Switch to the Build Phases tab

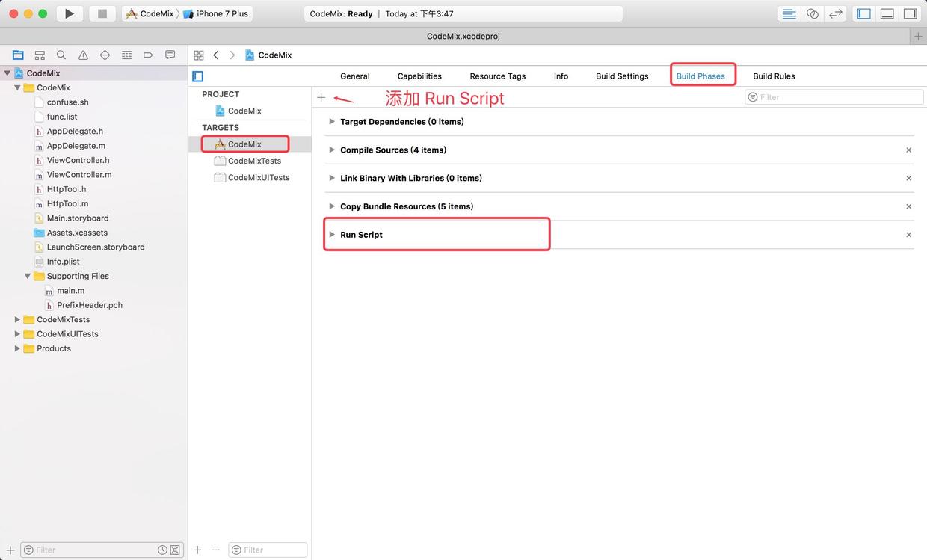[x=700, y=76]
